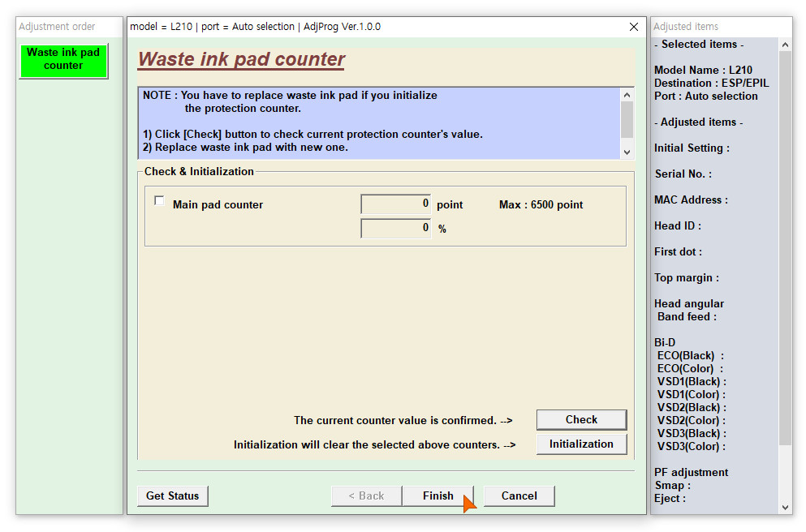Click the 'Bi-D' entry
The image size is (806, 532).
[665, 342]
